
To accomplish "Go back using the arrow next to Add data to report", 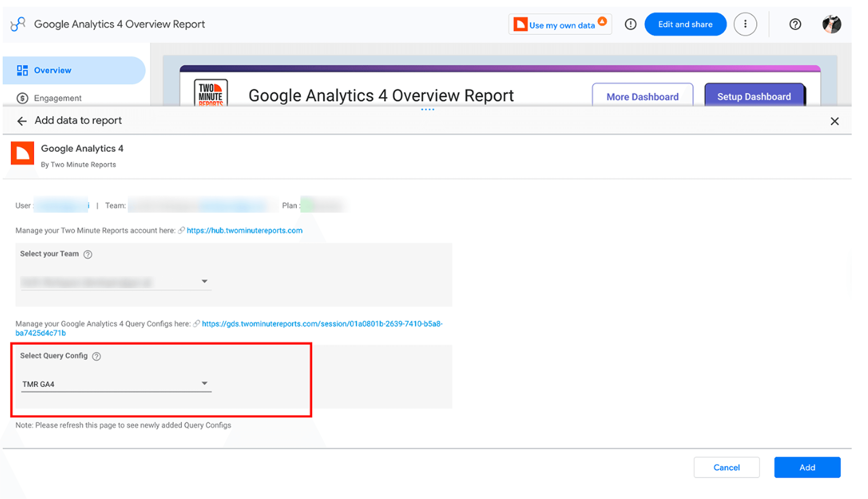I will (x=22, y=121).
